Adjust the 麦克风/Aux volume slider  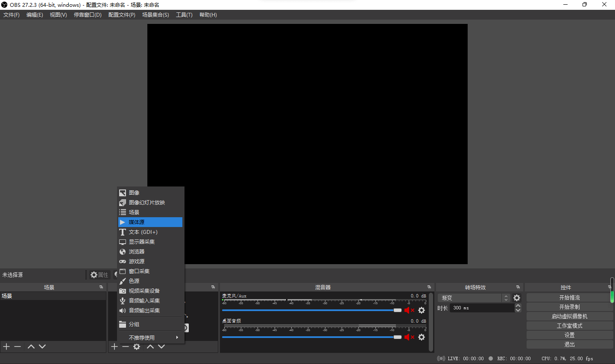(312, 310)
